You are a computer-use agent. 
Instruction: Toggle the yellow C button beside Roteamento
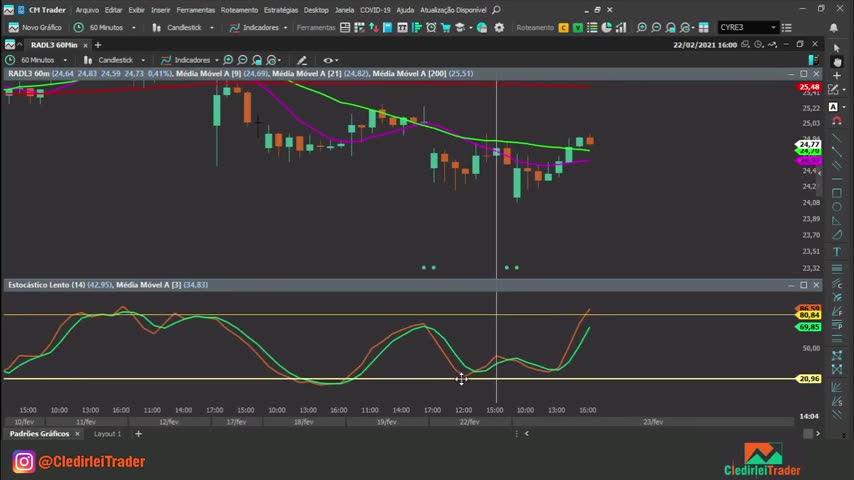pos(564,28)
